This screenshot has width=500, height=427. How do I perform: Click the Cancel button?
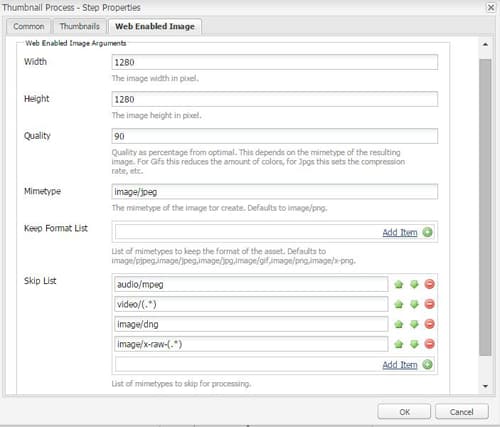point(462,412)
